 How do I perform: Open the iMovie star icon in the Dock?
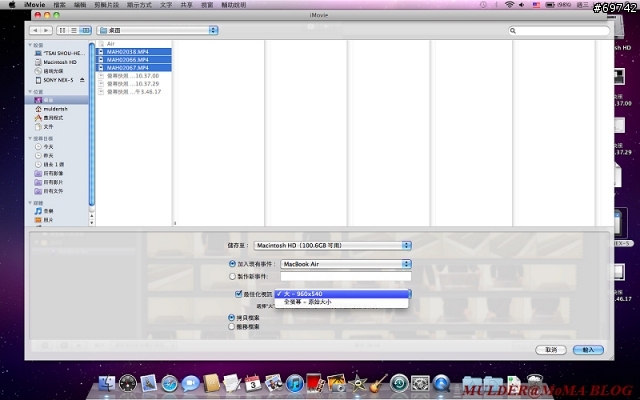pos(358,384)
